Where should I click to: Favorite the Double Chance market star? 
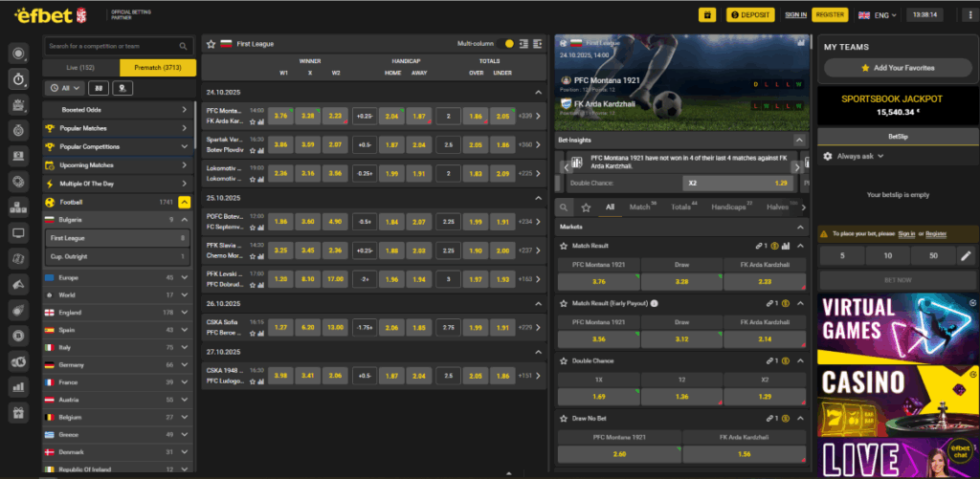(564, 360)
